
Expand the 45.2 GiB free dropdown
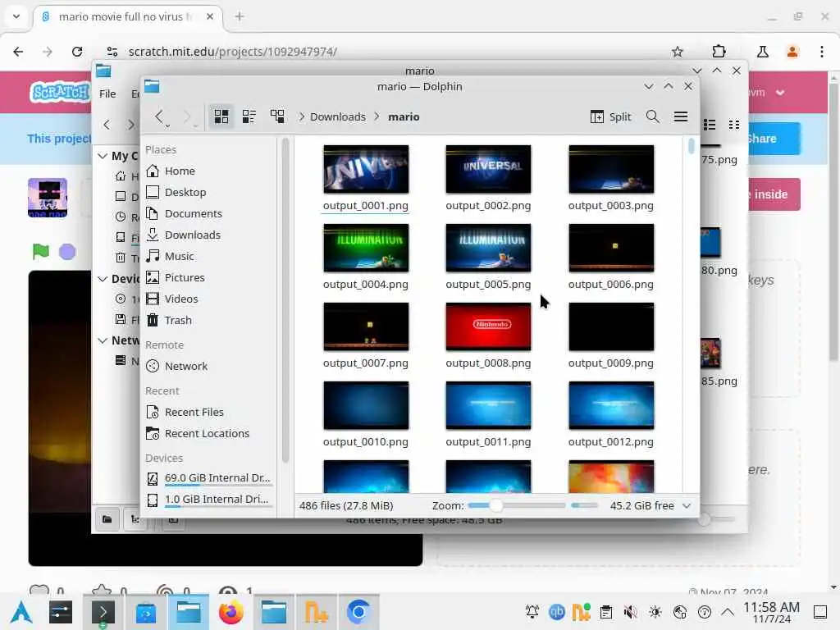[687, 506]
